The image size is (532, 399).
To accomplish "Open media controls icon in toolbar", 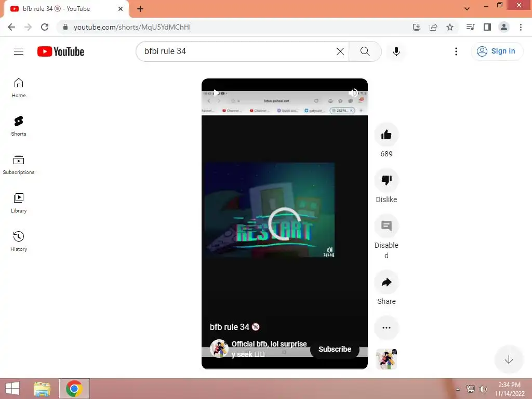I will pyautogui.click(x=470, y=27).
